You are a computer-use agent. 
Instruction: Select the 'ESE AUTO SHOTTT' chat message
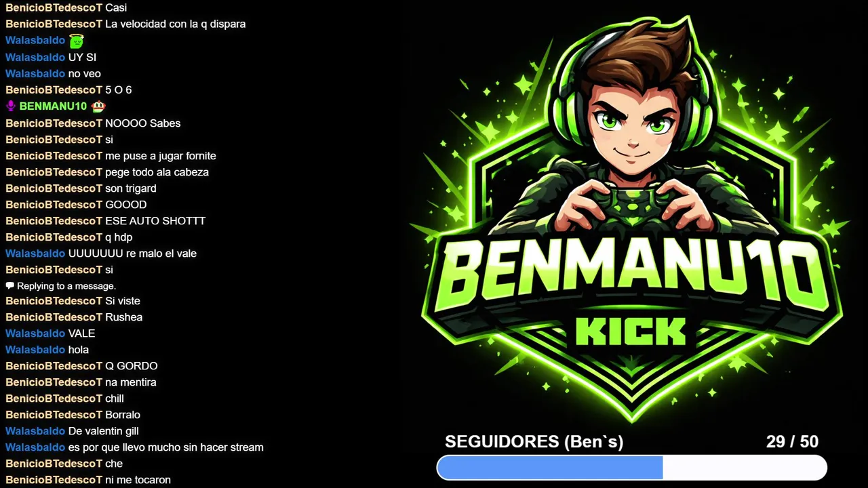pyautogui.click(x=155, y=221)
